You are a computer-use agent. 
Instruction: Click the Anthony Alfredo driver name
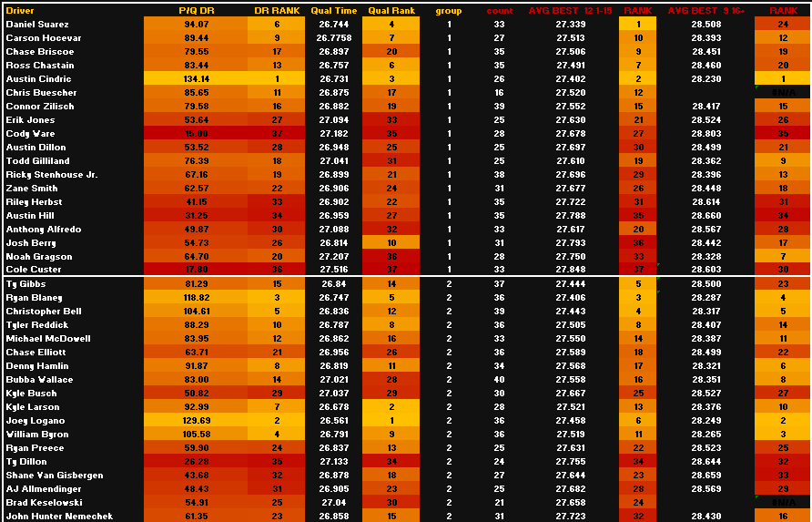pyautogui.click(x=44, y=230)
